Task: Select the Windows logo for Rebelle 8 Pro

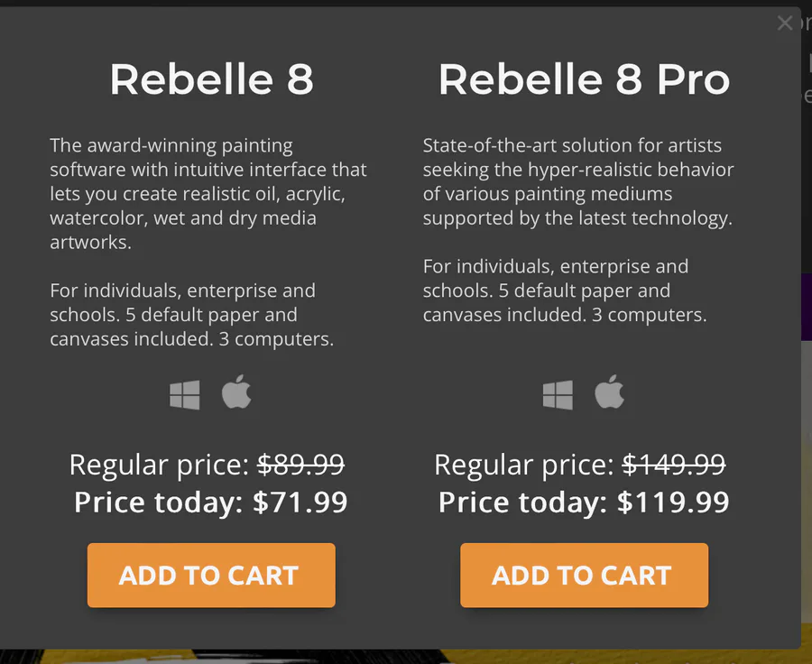Action: 558,394
